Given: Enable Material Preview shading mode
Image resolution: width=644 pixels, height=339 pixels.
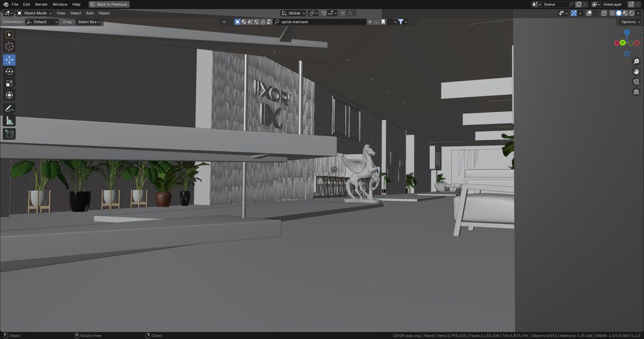Looking at the screenshot, I should pos(625,13).
